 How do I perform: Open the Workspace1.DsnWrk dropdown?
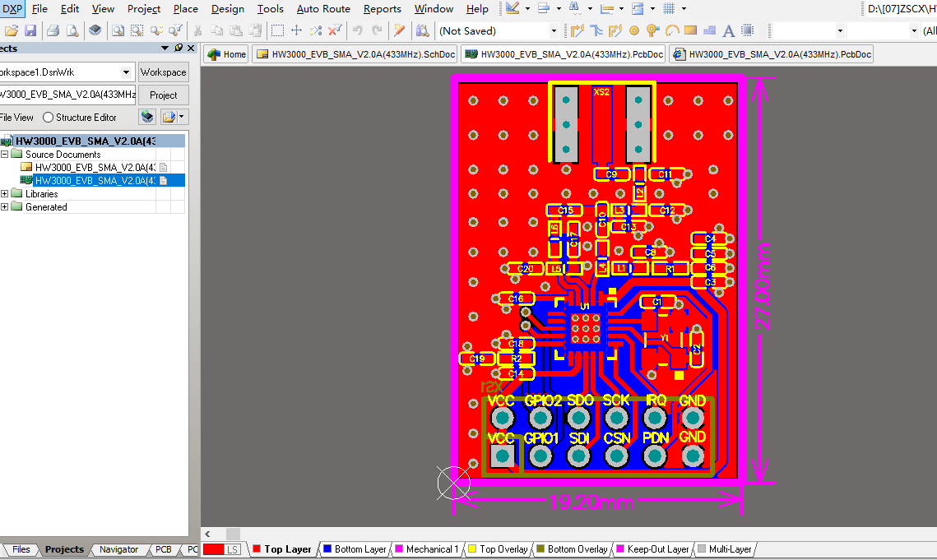point(126,72)
